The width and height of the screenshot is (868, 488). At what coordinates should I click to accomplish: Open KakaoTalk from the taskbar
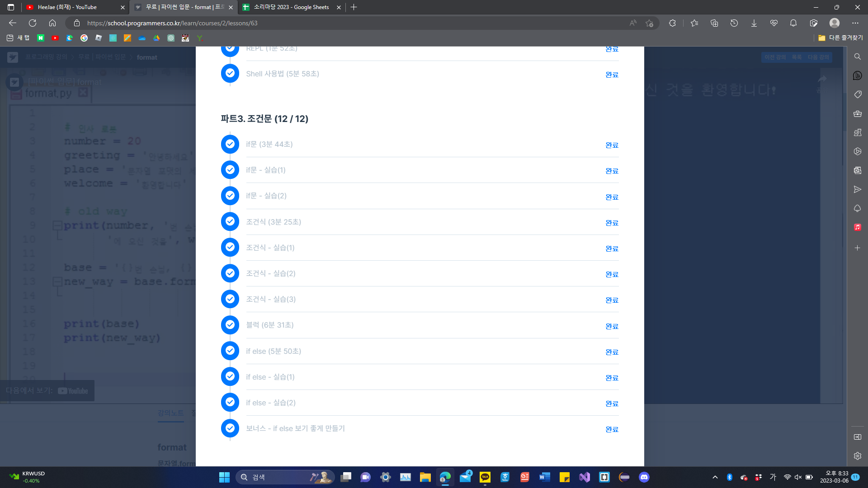485,477
